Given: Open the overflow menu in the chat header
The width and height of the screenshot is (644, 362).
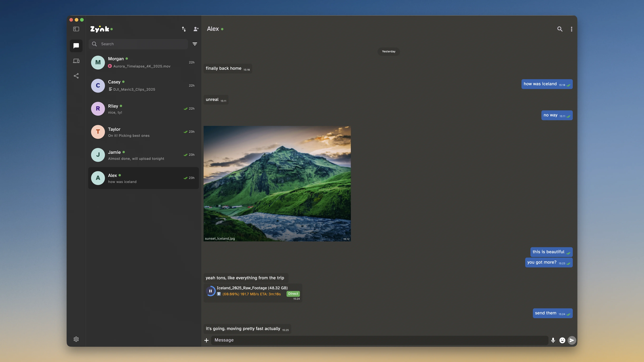Looking at the screenshot, I should point(571,29).
